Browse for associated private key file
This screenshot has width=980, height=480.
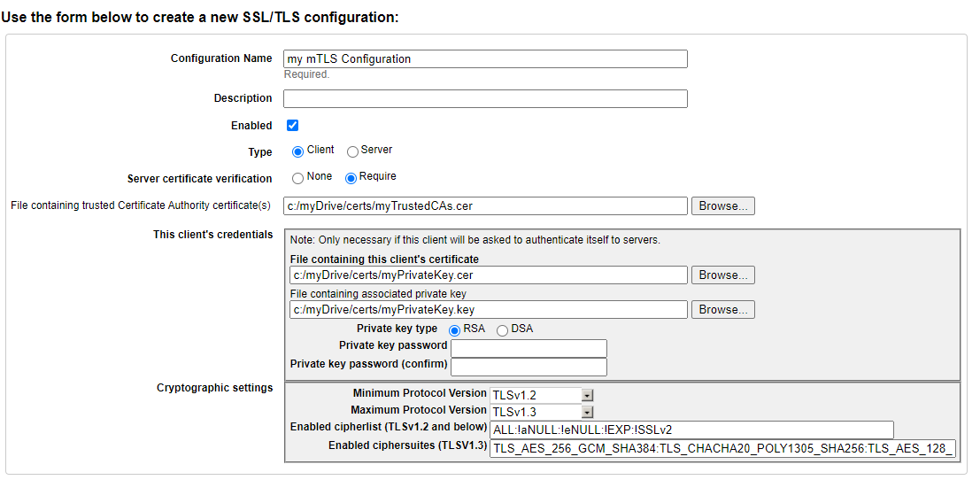[722, 309]
